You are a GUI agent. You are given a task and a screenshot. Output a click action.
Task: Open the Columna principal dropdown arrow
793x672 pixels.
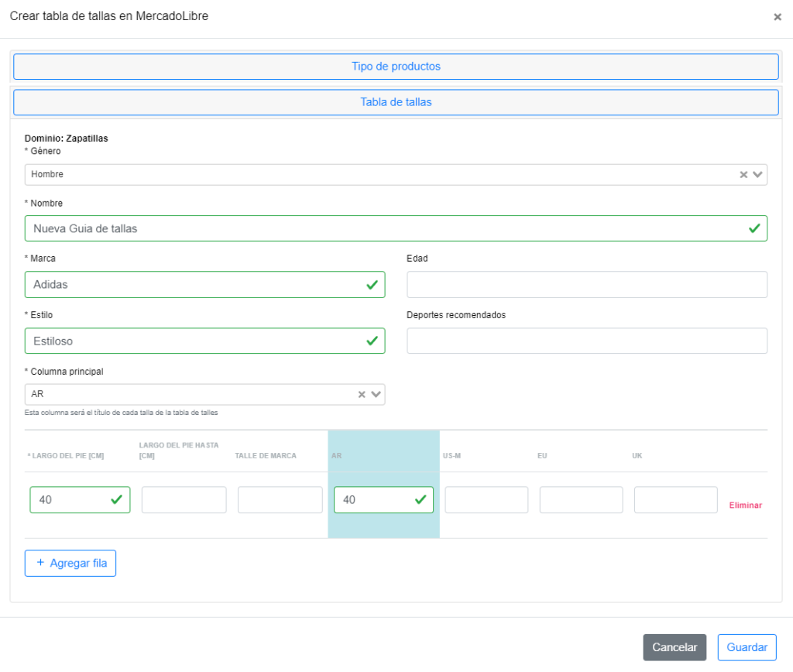pyautogui.click(x=376, y=394)
